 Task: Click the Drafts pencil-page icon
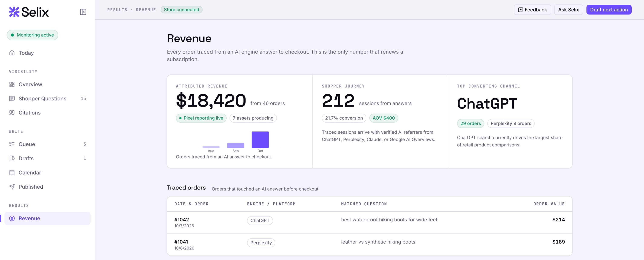pos(12,158)
